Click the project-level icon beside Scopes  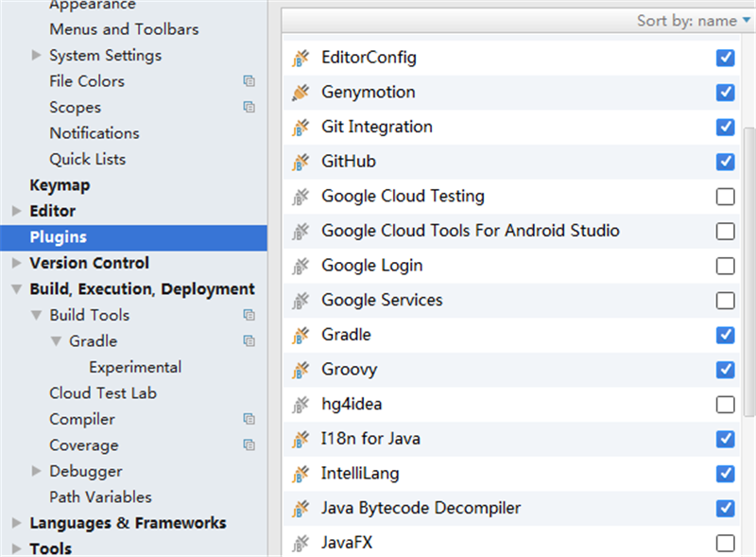[249, 107]
